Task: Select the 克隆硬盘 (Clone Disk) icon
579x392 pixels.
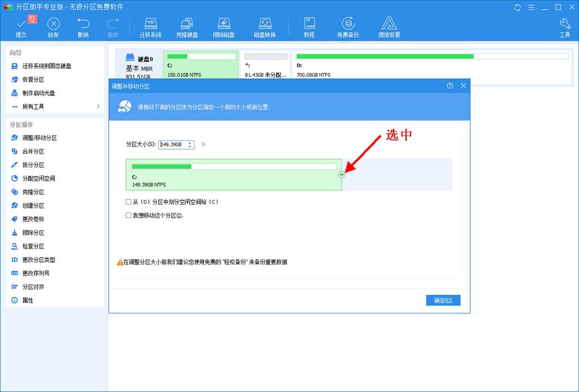Action: coord(187,27)
